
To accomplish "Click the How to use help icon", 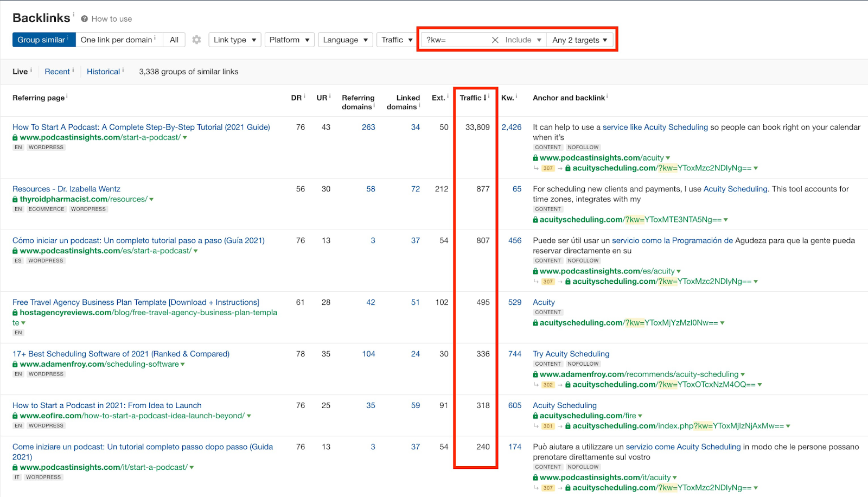I will point(85,19).
